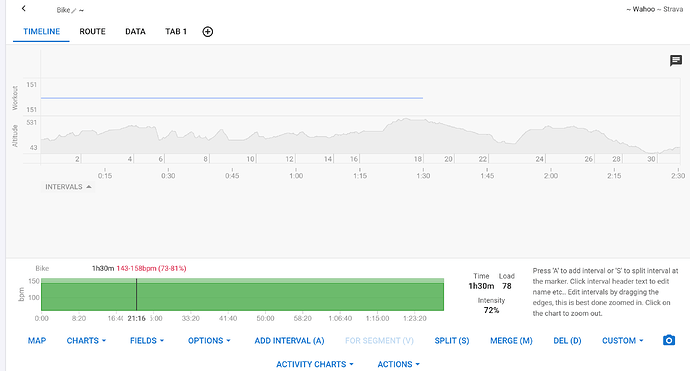The width and height of the screenshot is (690, 371).
Task: Open the Strava source link
Action: click(673, 9)
